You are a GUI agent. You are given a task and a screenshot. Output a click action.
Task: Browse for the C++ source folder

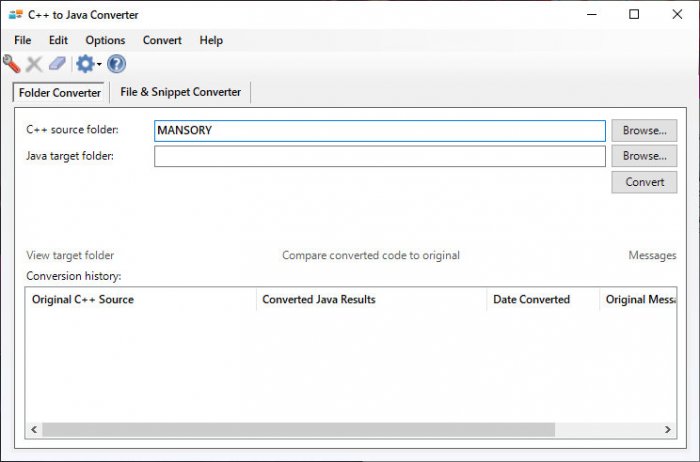point(644,131)
